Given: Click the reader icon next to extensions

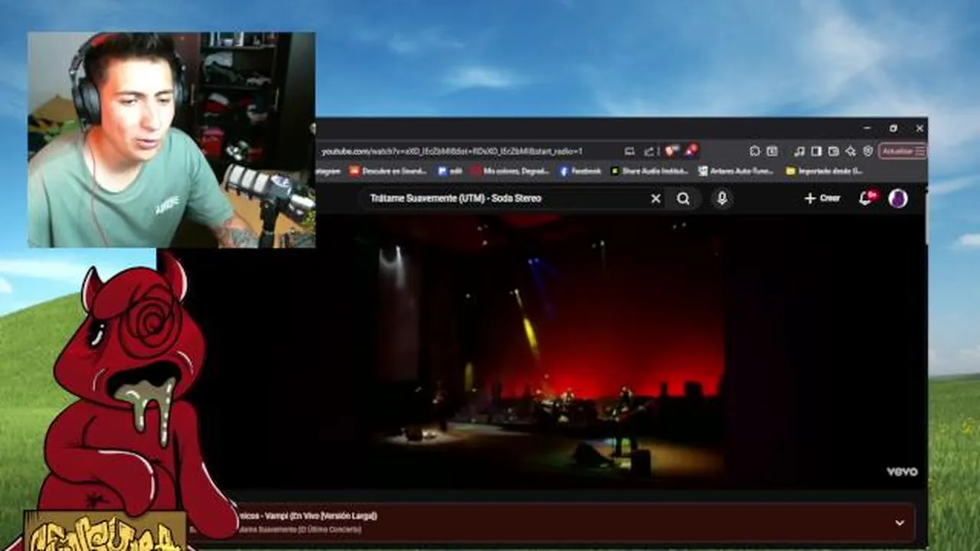Looking at the screenshot, I should point(772,152).
